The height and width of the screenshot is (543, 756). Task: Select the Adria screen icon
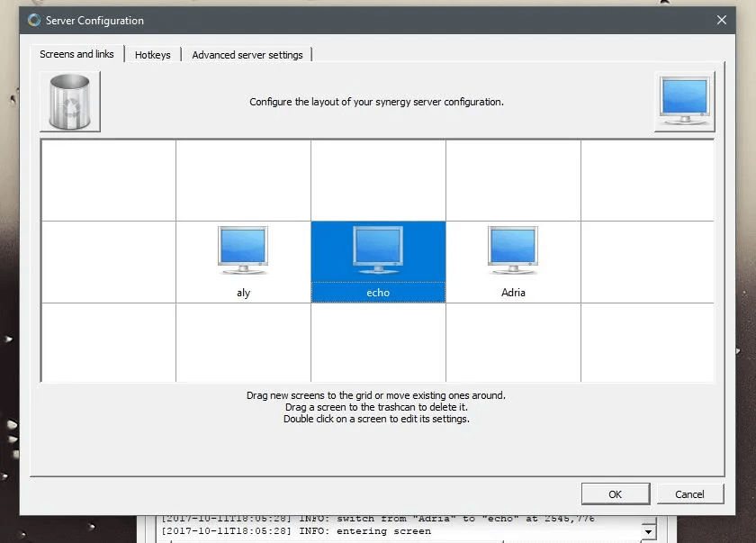point(513,252)
